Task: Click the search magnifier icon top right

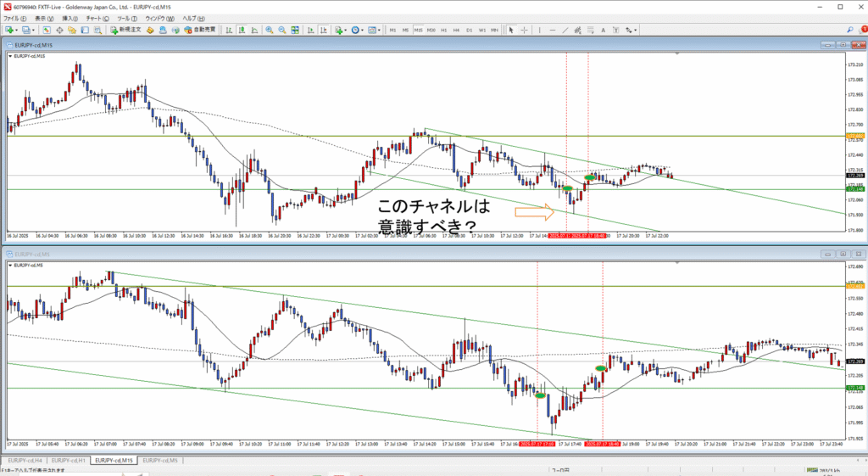Action: coord(849,30)
